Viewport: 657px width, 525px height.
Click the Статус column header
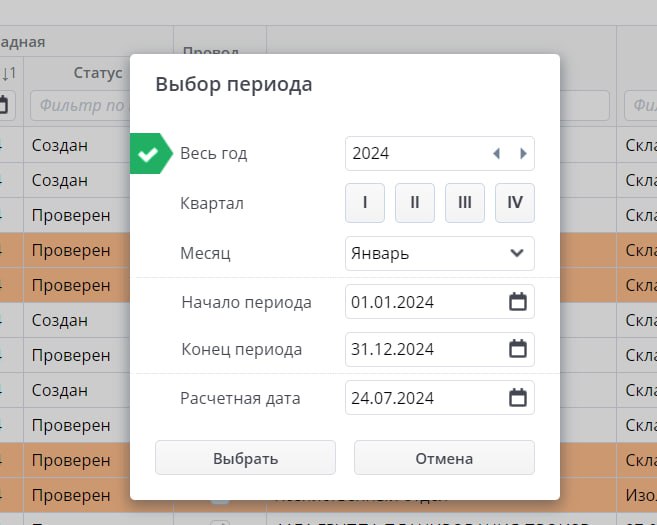(x=98, y=73)
